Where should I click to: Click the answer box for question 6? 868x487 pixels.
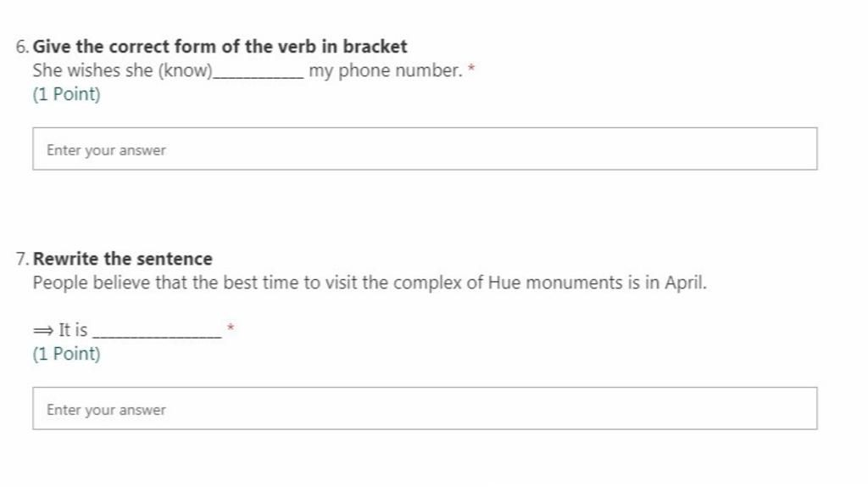coord(425,148)
